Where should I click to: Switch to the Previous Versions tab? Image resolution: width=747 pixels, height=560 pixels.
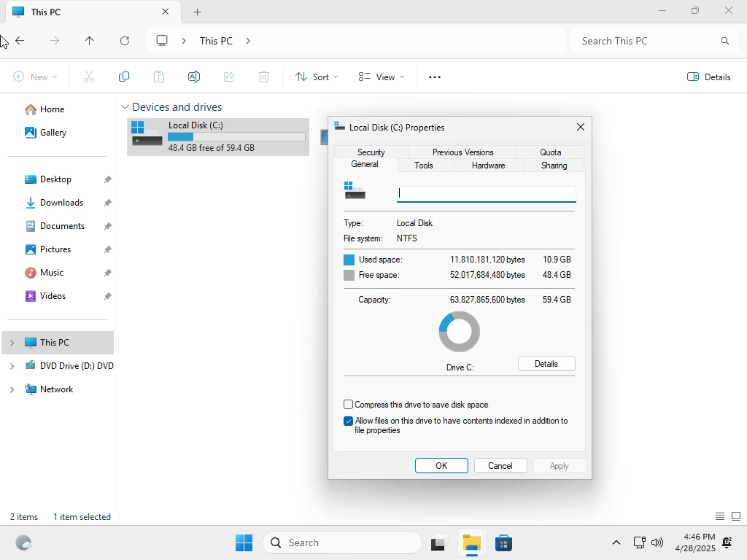[462, 152]
